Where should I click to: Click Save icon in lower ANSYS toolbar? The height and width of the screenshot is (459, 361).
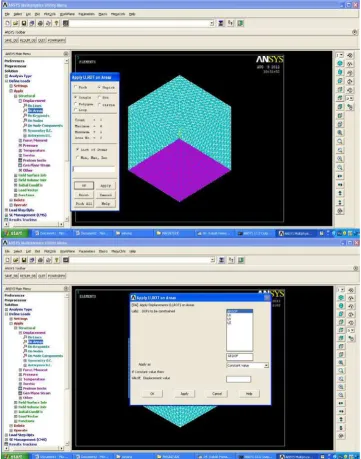pos(24,260)
